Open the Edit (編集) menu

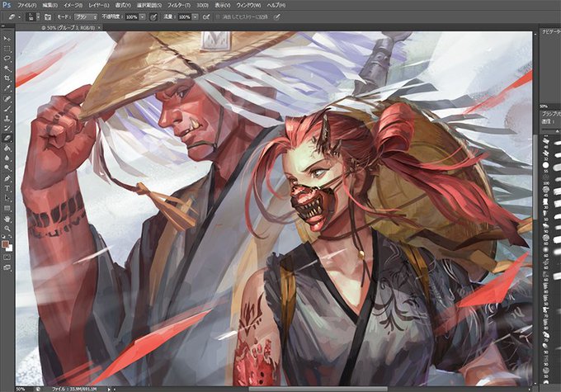click(49, 6)
